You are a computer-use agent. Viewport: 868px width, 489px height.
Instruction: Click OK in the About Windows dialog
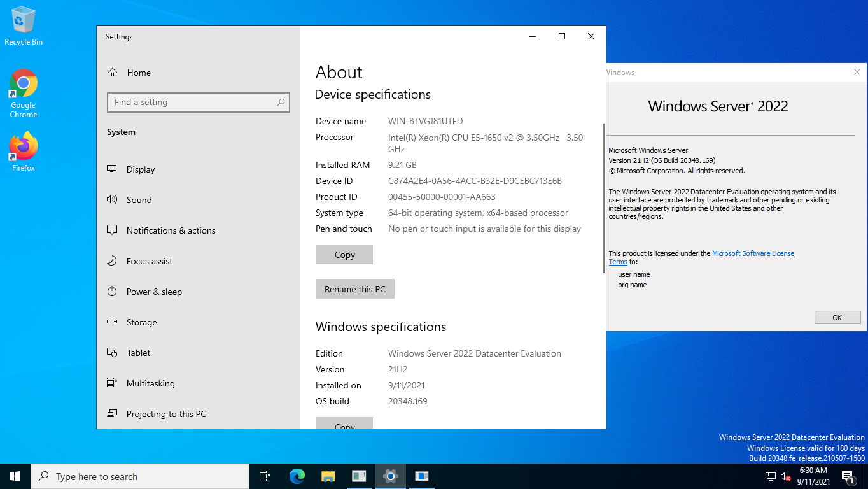pos(837,317)
